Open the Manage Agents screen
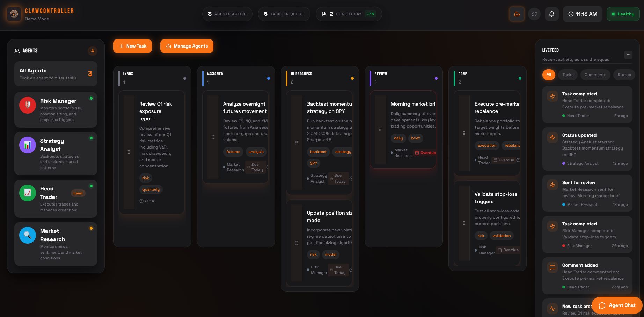The width and height of the screenshot is (644, 317). (186, 46)
